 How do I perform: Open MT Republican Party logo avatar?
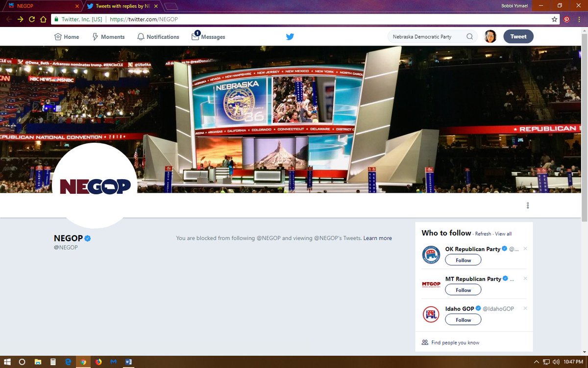(x=431, y=285)
